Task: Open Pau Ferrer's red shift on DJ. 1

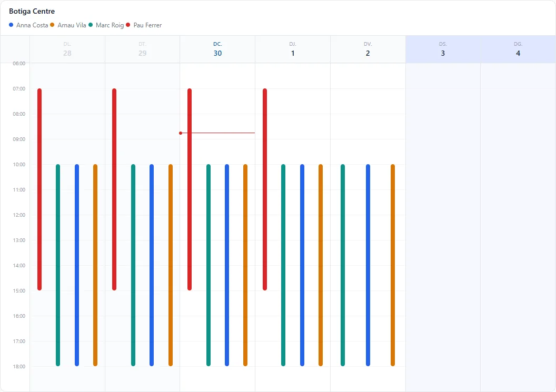Action: 264,189
